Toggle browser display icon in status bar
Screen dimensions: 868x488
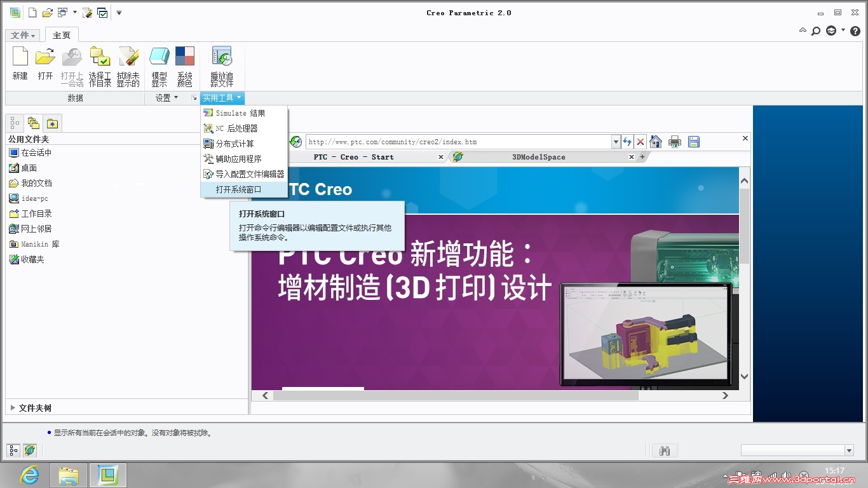pos(29,451)
